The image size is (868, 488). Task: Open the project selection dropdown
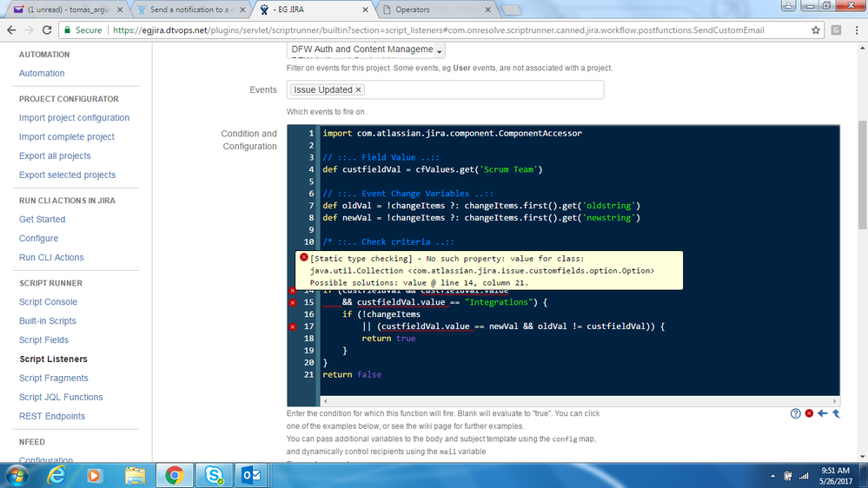coord(366,49)
